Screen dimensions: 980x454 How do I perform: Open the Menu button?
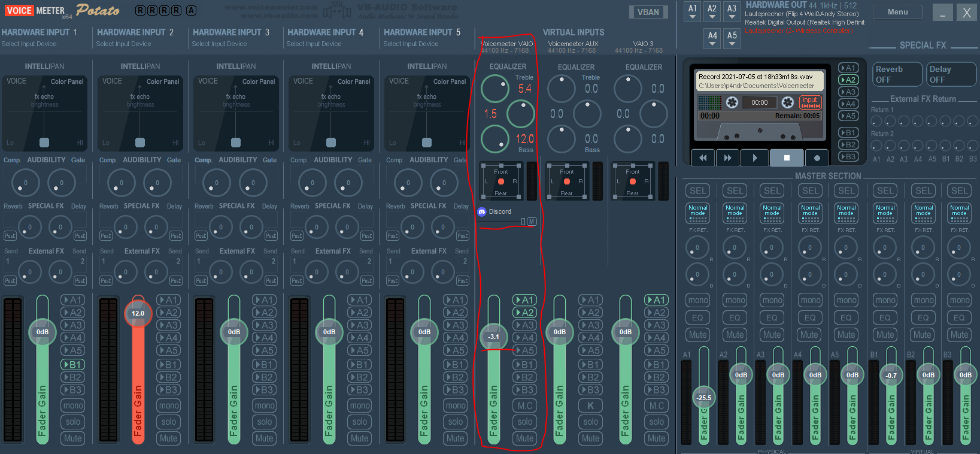pos(897,11)
